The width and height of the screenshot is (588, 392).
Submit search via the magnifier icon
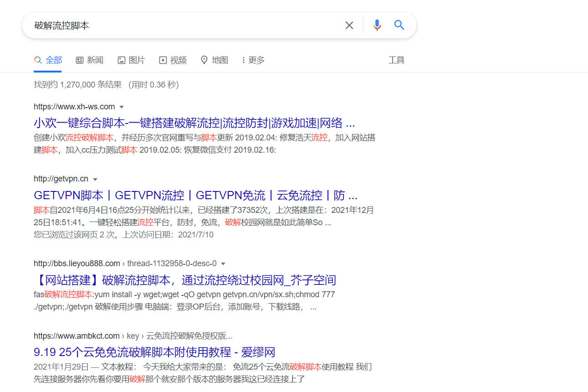tap(399, 25)
